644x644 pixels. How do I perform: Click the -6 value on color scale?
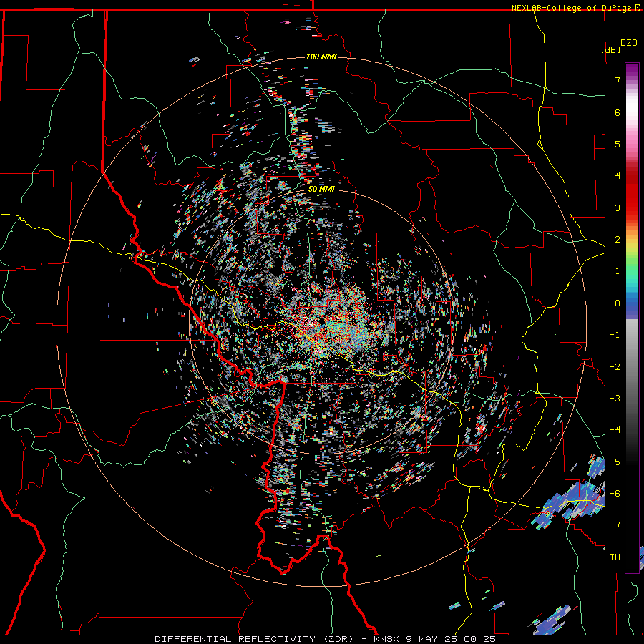pos(615,494)
